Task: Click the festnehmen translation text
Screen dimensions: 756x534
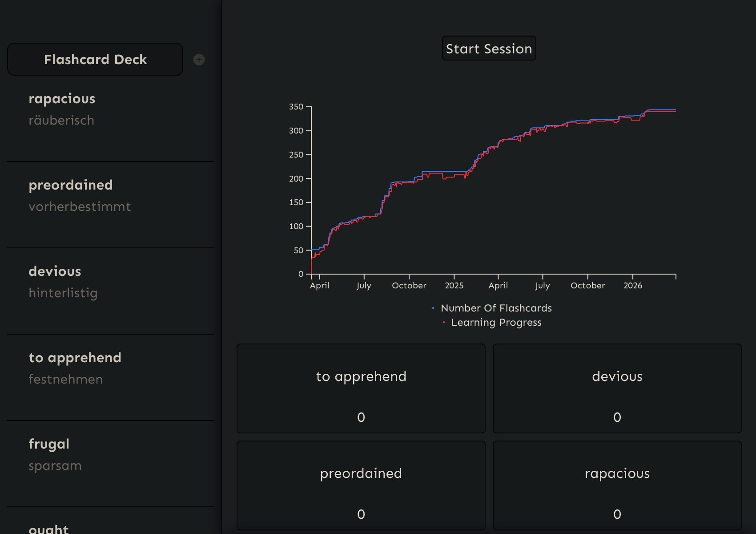Action: 65,379
